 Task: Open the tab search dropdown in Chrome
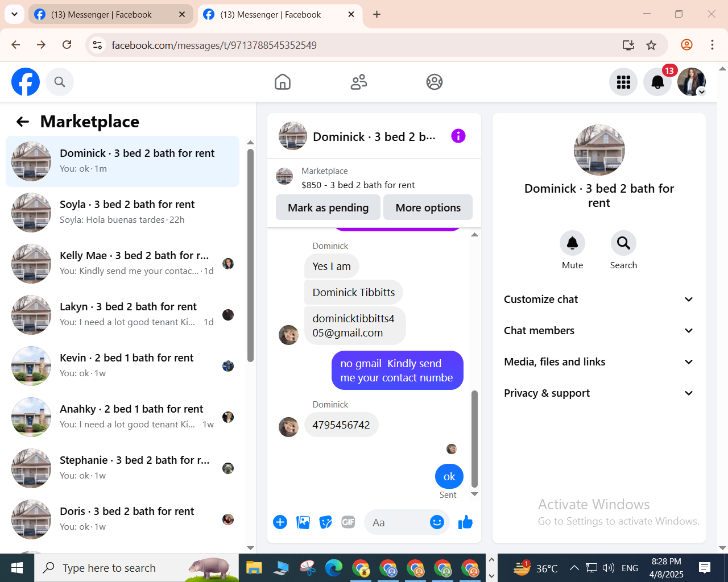coord(14,14)
